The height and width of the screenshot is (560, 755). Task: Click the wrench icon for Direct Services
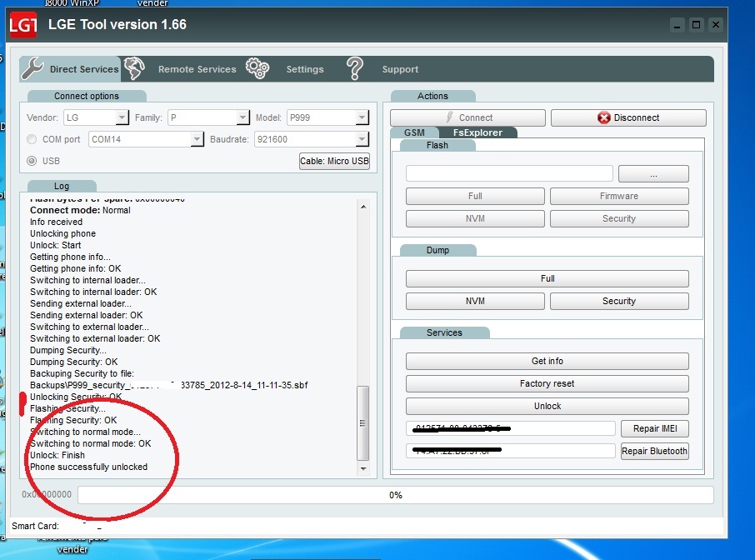32,68
